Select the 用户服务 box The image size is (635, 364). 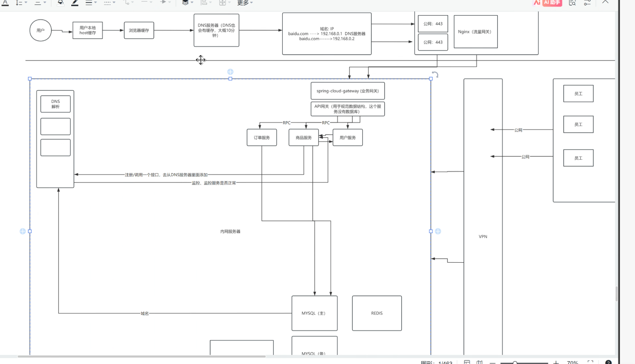(348, 137)
